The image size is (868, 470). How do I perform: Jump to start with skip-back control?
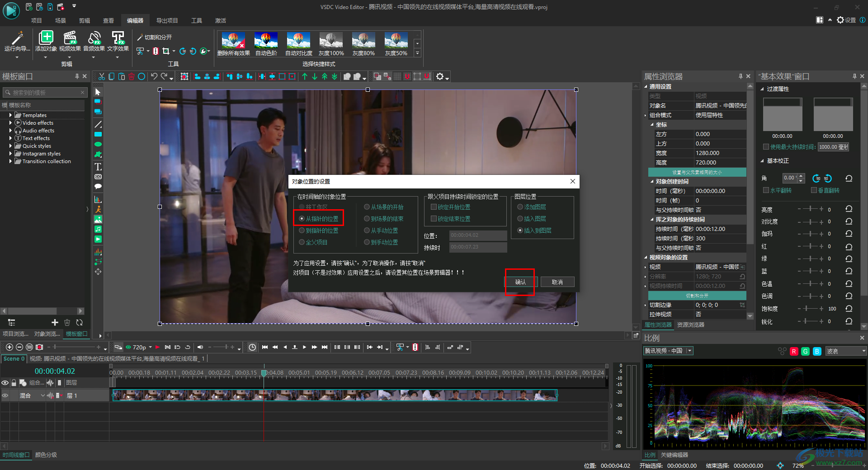tap(265, 347)
